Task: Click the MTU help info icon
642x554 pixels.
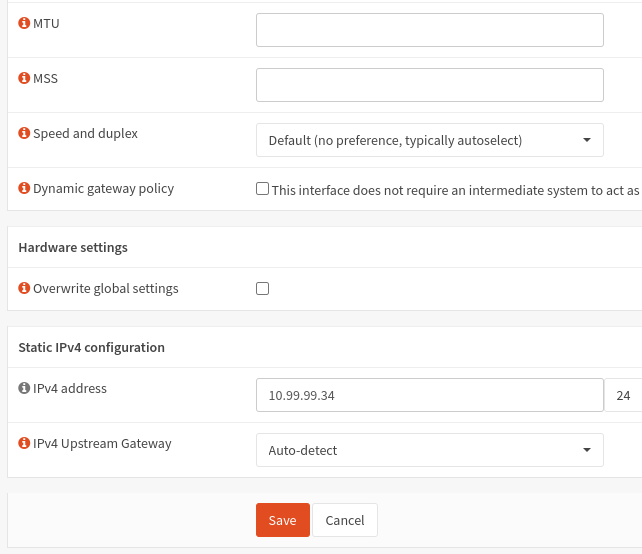Action: 24,23
